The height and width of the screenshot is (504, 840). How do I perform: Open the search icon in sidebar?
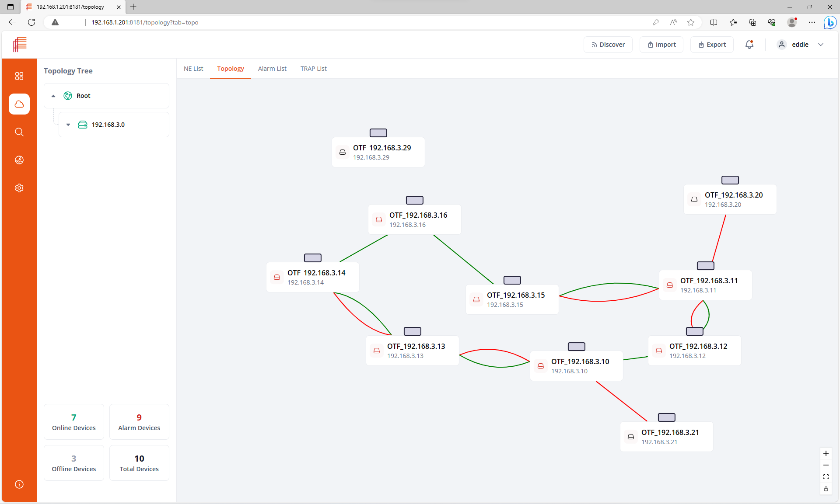pos(19,132)
